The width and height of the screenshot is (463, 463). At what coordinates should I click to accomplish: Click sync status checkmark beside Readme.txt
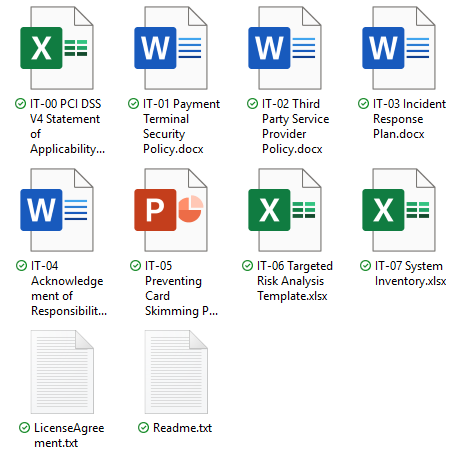143,427
